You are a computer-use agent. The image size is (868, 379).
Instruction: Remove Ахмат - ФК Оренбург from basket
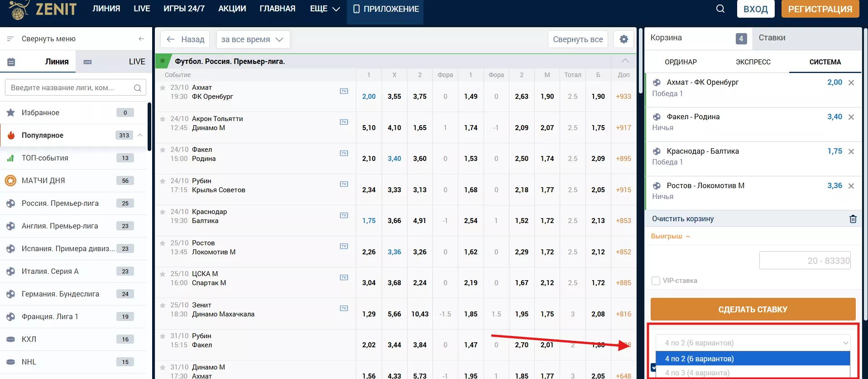pyautogui.click(x=851, y=83)
